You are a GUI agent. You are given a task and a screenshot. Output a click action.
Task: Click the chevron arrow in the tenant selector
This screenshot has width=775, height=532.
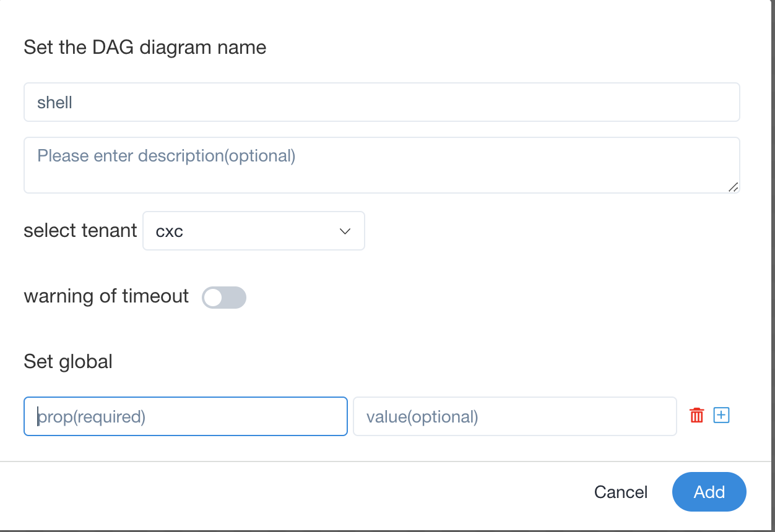(345, 231)
